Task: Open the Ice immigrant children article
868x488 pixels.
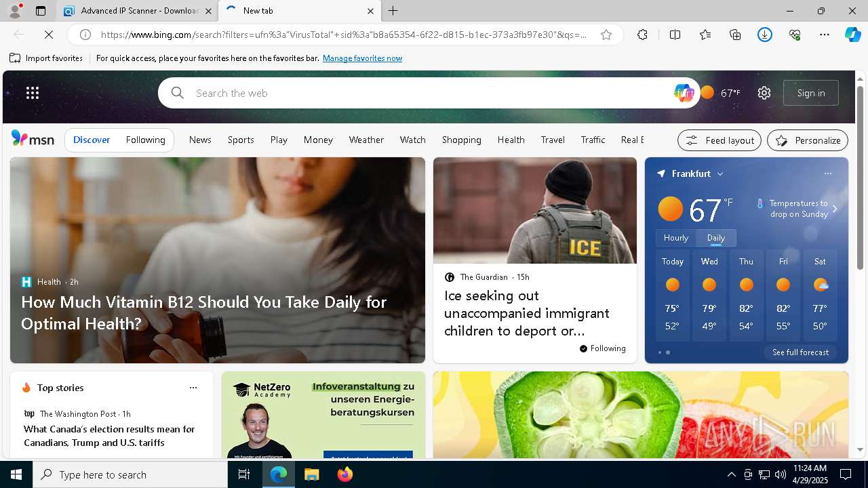Action: [527, 313]
